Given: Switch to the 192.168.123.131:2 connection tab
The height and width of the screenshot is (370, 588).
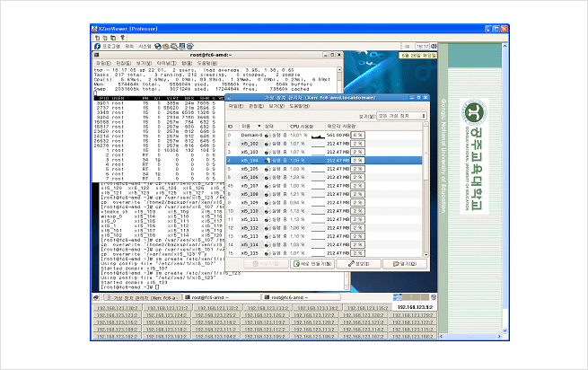Looking at the screenshot, I should coord(167,308).
